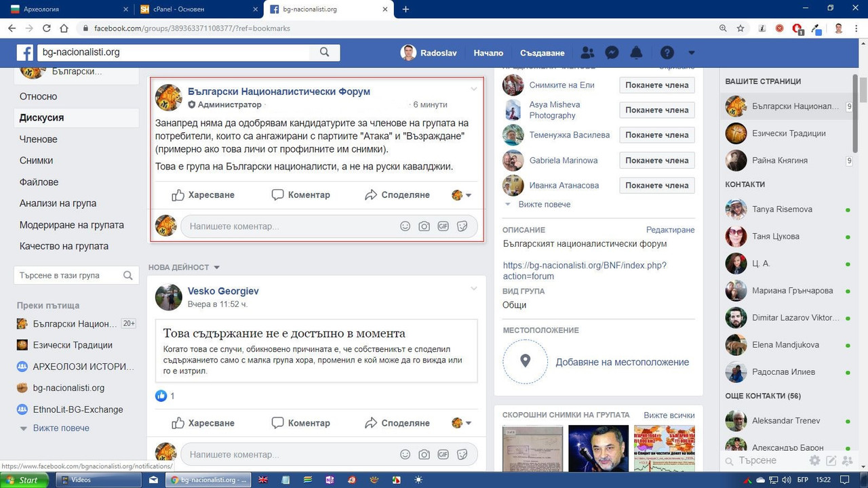Viewport: 868px width, 488px height.
Task: Invite Теменужка Василева to the group
Action: click(x=656, y=136)
